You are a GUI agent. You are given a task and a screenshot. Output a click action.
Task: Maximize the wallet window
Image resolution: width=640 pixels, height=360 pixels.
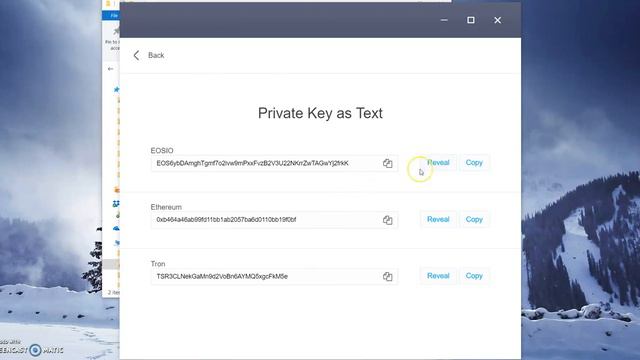pos(471,20)
